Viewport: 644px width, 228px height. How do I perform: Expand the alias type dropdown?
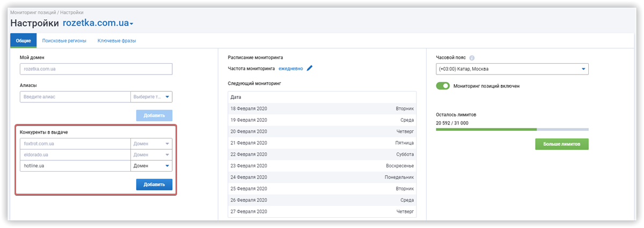pos(152,97)
